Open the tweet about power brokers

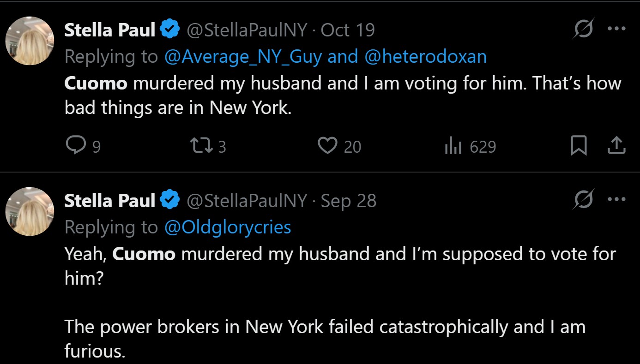(x=323, y=327)
